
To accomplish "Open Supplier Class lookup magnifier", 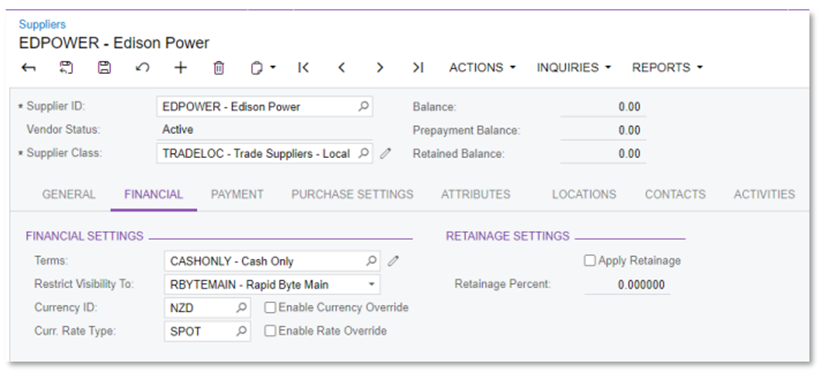I will [363, 153].
